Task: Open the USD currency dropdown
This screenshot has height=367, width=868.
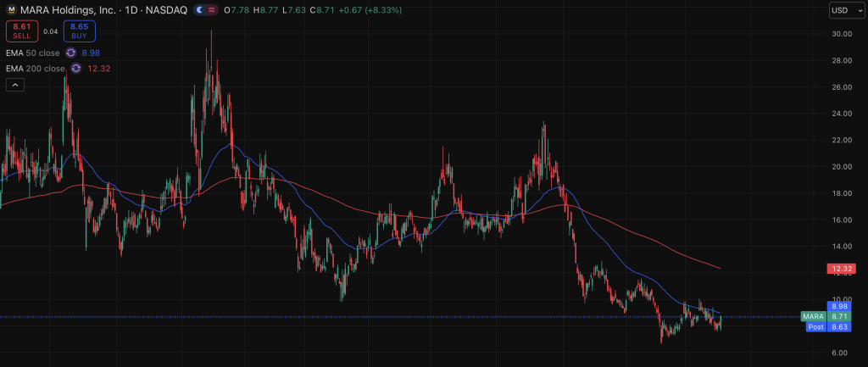Action: 844,10
